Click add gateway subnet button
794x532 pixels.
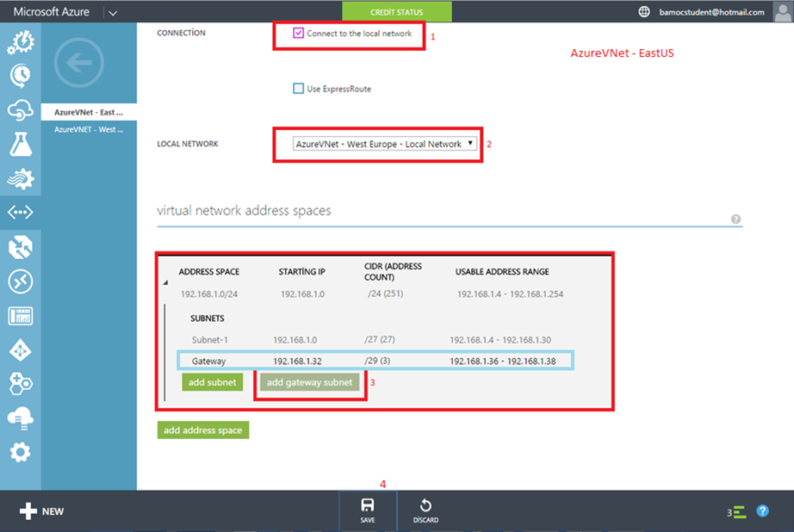pos(309,382)
